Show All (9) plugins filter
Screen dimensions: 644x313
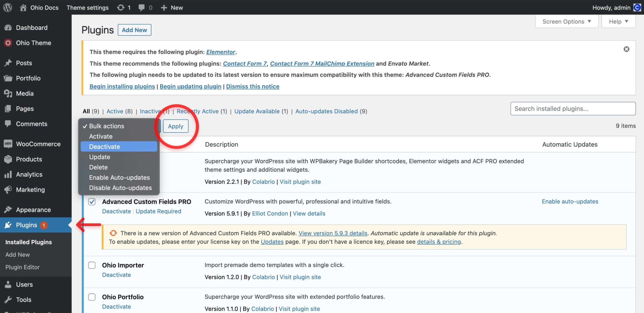[91, 111]
